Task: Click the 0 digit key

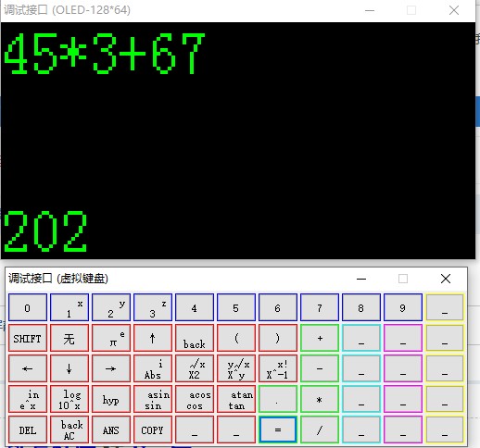Action: pyautogui.click(x=28, y=307)
